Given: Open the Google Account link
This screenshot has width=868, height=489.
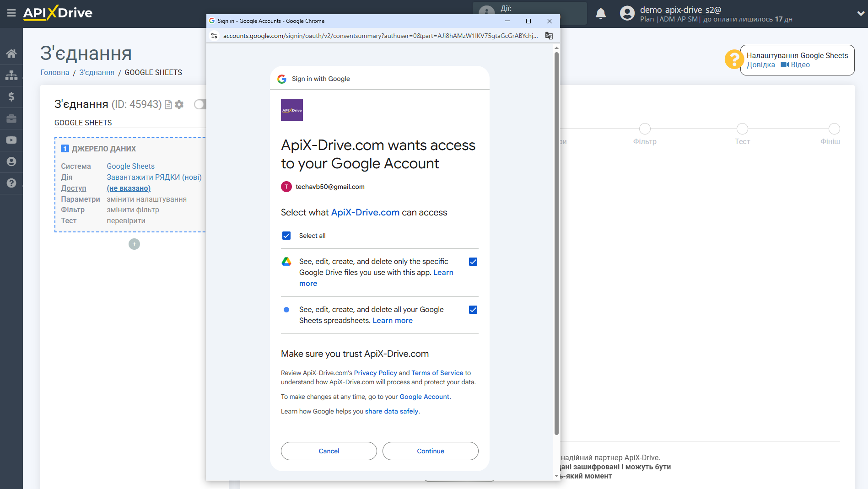Looking at the screenshot, I should (x=425, y=397).
